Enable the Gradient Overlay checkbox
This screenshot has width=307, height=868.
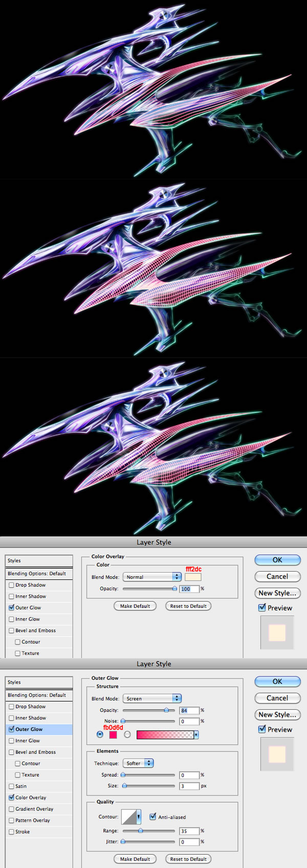click(11, 809)
